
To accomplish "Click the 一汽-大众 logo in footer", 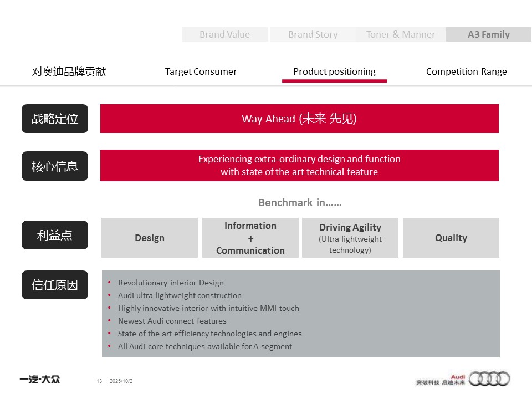I will coord(40,380).
